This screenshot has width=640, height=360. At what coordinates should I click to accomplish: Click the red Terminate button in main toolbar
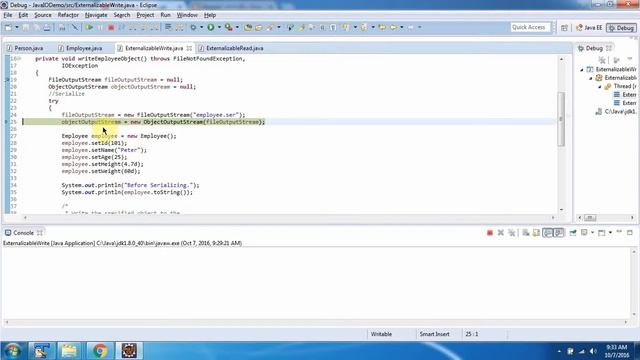(111, 27)
